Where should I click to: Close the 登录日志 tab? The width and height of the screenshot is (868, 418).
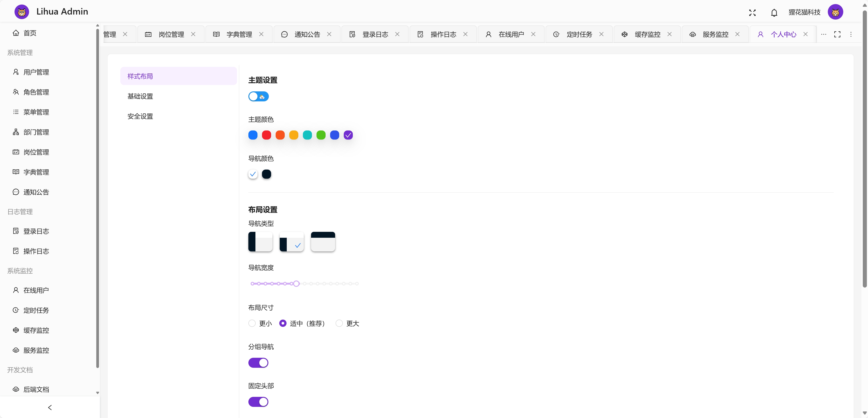pos(397,34)
